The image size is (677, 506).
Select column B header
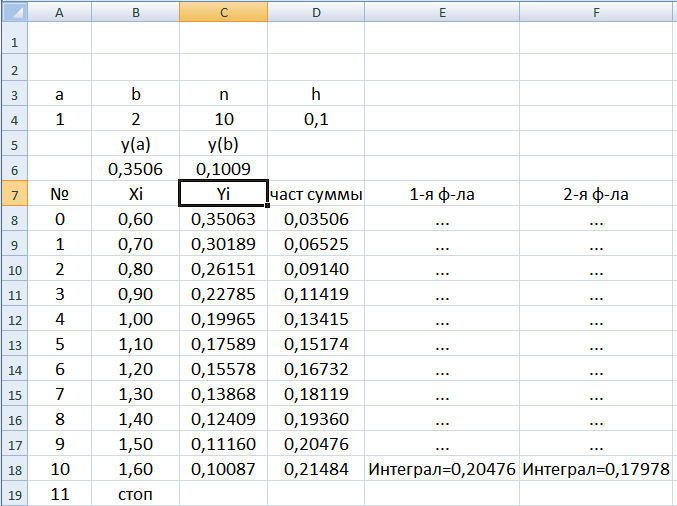136,12
